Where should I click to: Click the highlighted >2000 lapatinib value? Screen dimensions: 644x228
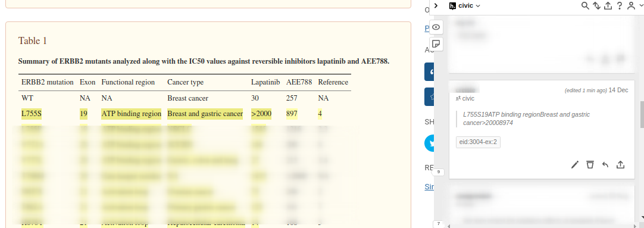point(261,113)
